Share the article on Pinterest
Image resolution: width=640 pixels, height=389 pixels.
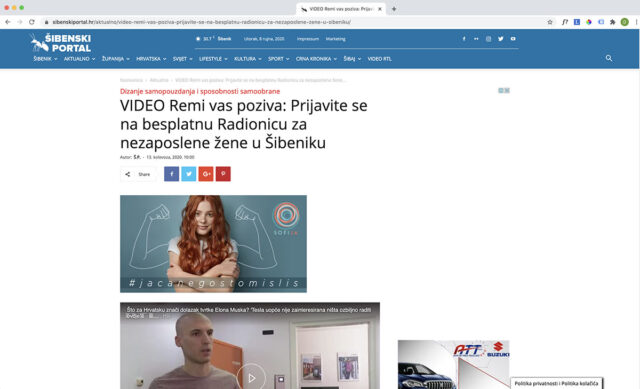[223, 174]
